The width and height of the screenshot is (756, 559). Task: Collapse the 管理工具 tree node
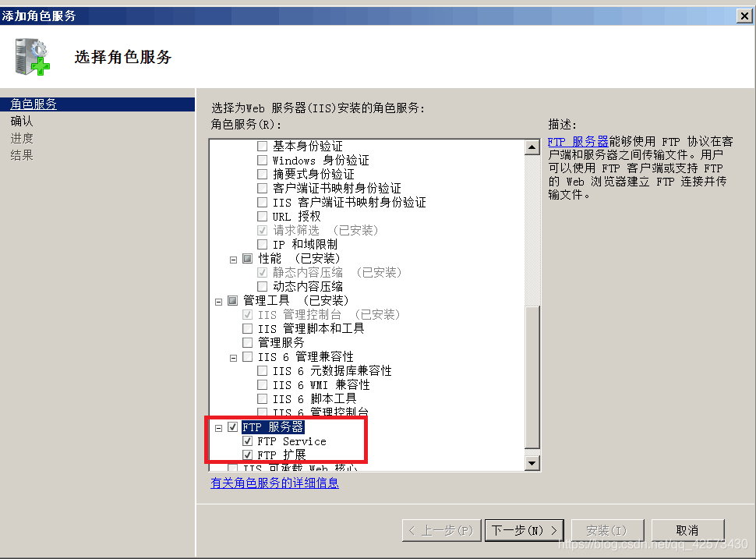(x=218, y=302)
